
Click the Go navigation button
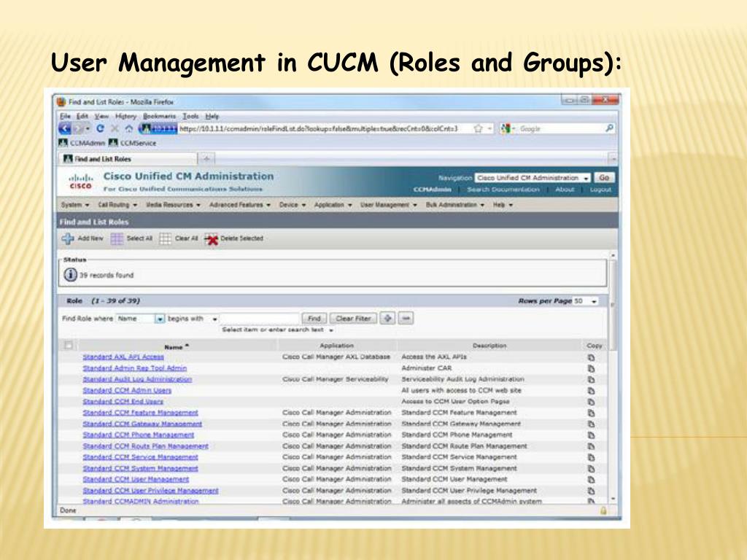[604, 178]
